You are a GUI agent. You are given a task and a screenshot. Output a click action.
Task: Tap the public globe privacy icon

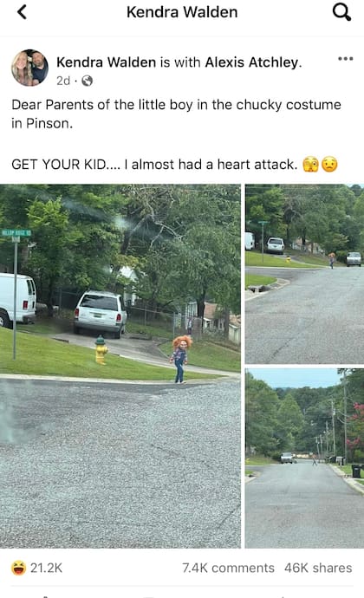tap(87, 81)
